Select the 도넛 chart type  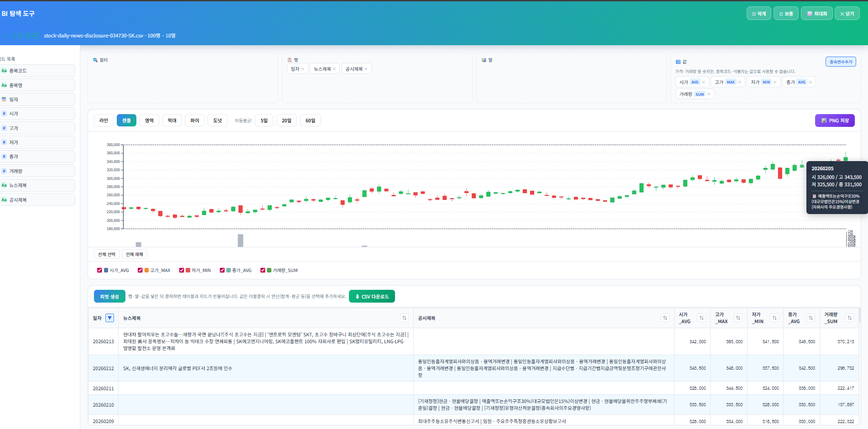coord(218,120)
